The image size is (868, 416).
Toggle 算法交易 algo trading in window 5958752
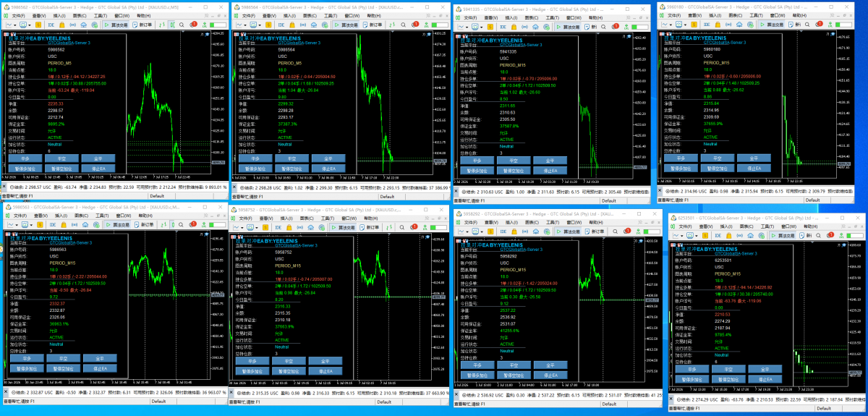point(344,227)
